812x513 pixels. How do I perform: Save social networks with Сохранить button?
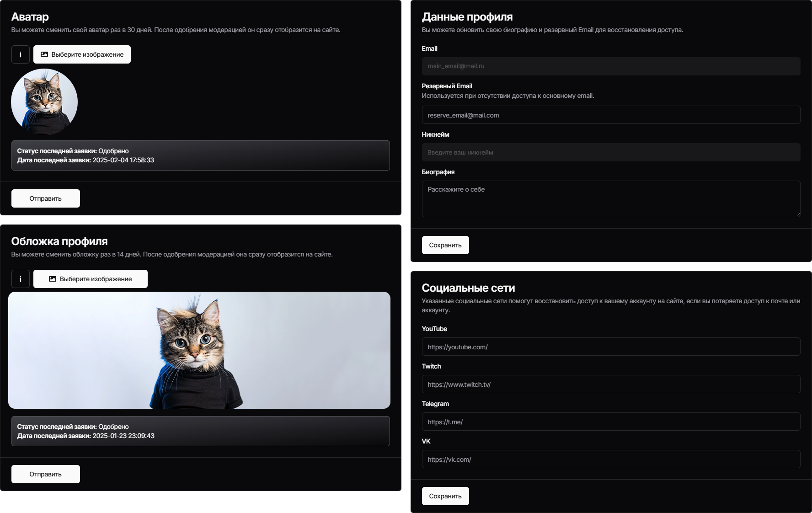tap(445, 496)
